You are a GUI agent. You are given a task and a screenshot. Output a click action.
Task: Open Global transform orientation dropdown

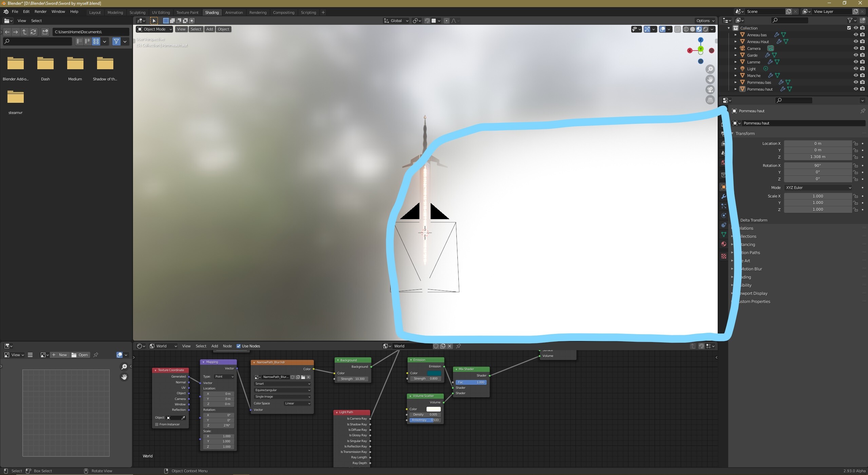pyautogui.click(x=396, y=21)
